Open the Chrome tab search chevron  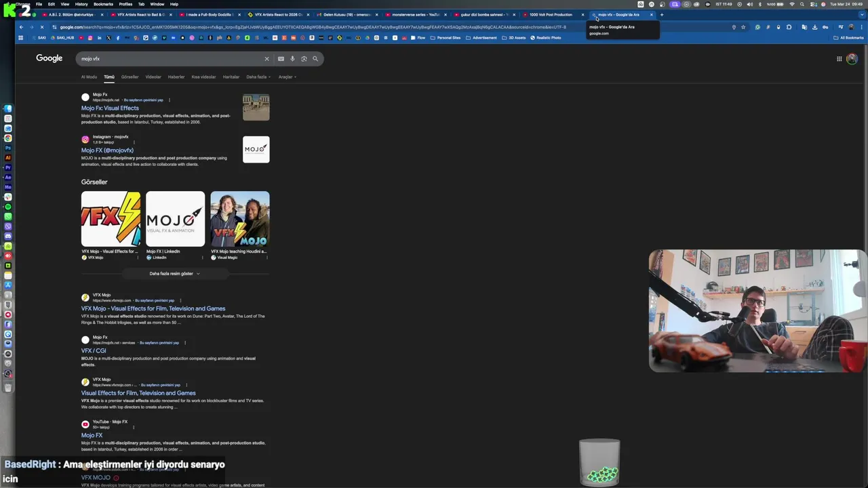(861, 14)
